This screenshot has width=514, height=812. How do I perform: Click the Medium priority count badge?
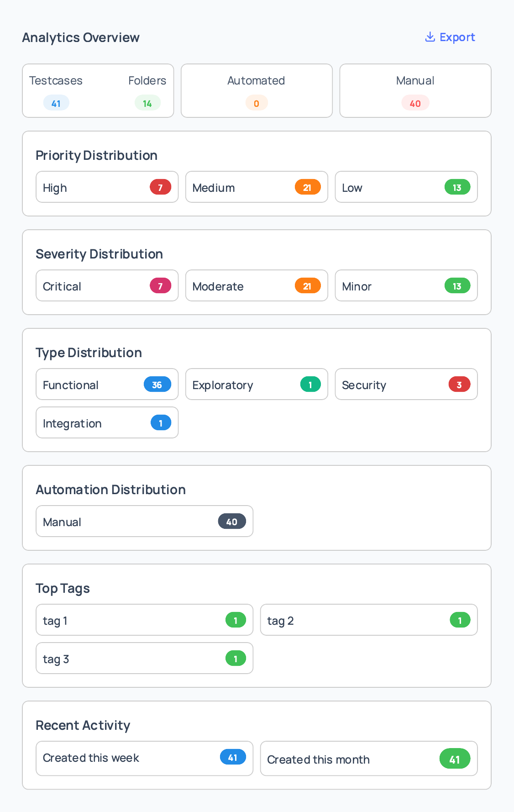308,187
